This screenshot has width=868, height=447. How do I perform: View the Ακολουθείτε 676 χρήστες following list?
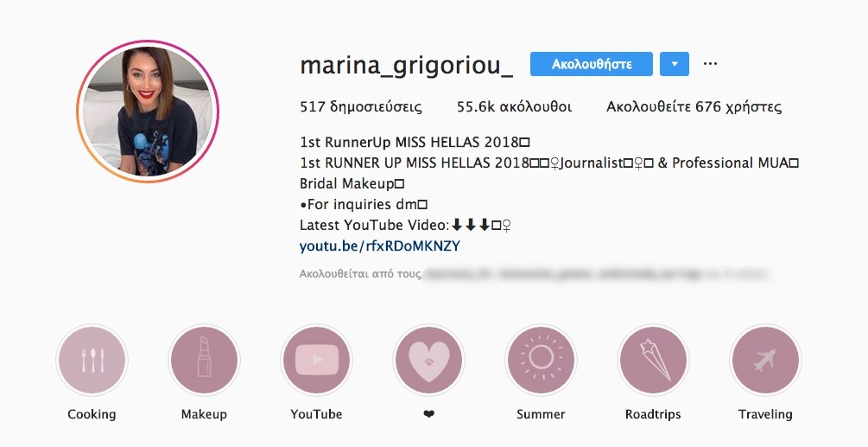(694, 107)
